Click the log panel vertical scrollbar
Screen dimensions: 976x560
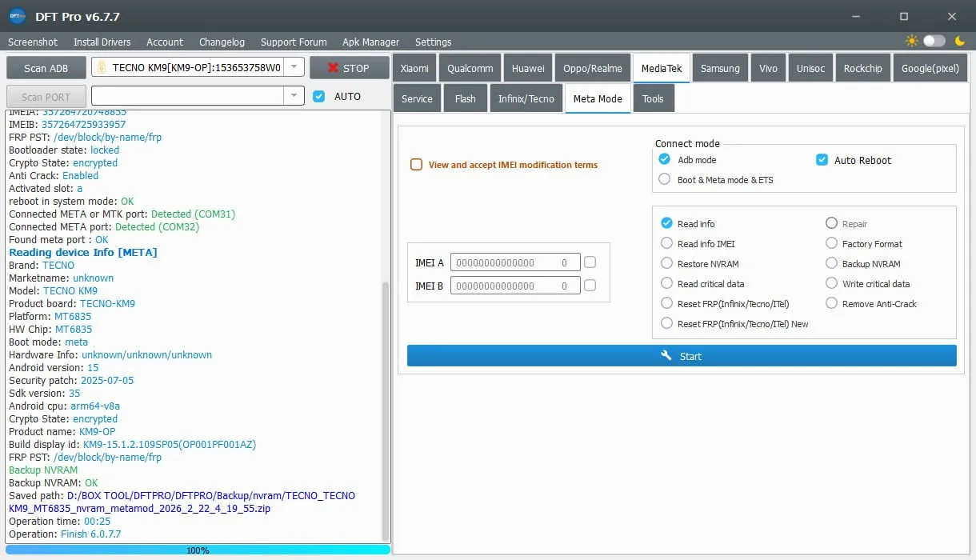pyautogui.click(x=386, y=411)
